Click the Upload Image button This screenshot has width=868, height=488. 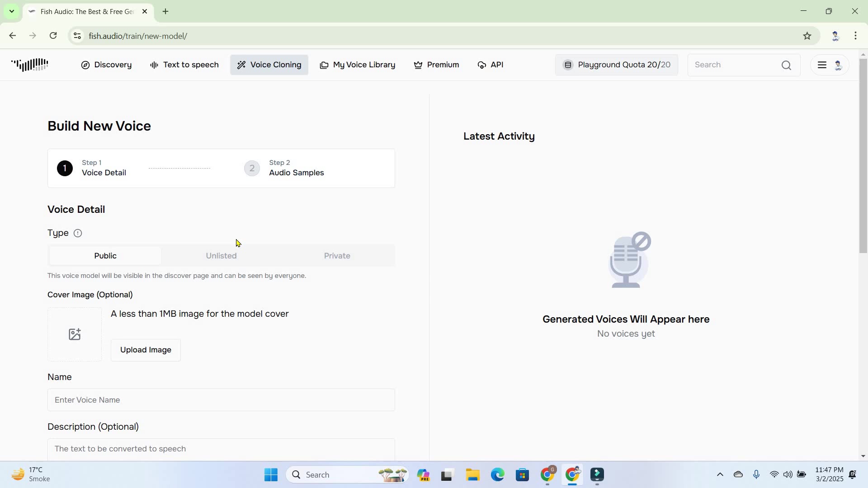(146, 350)
